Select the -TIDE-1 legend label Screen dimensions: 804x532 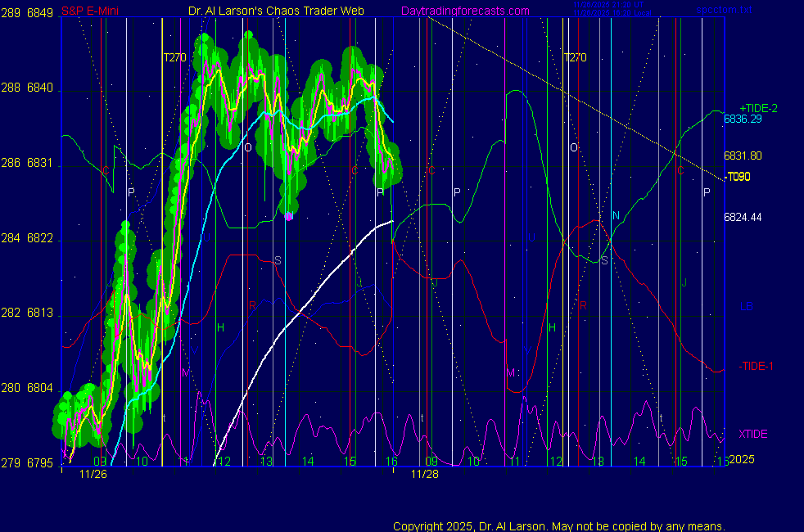pyautogui.click(x=757, y=366)
